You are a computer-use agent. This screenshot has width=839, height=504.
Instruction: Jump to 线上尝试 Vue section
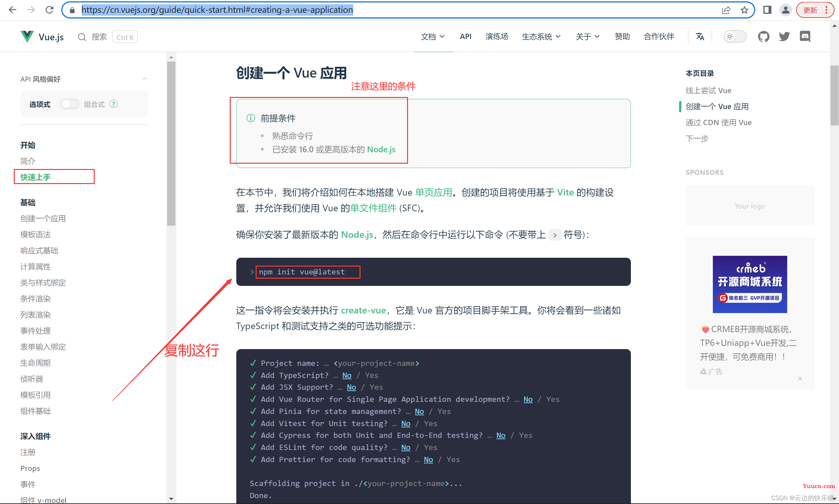pos(708,90)
